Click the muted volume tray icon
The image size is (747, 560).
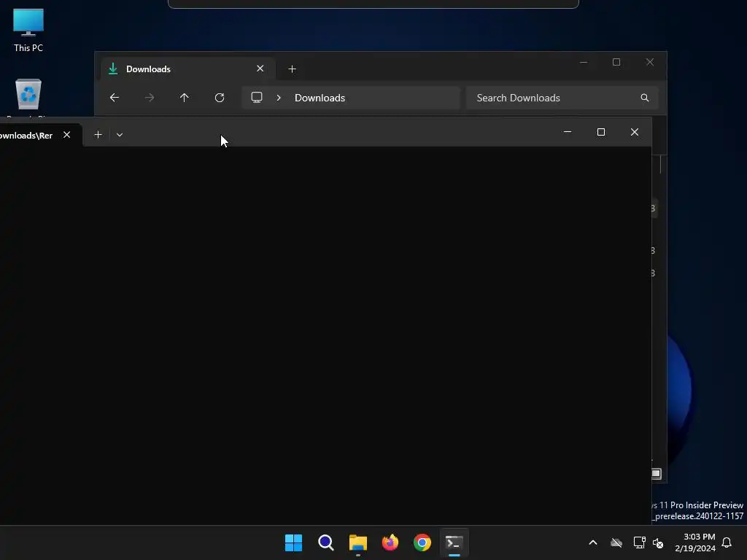pos(659,542)
